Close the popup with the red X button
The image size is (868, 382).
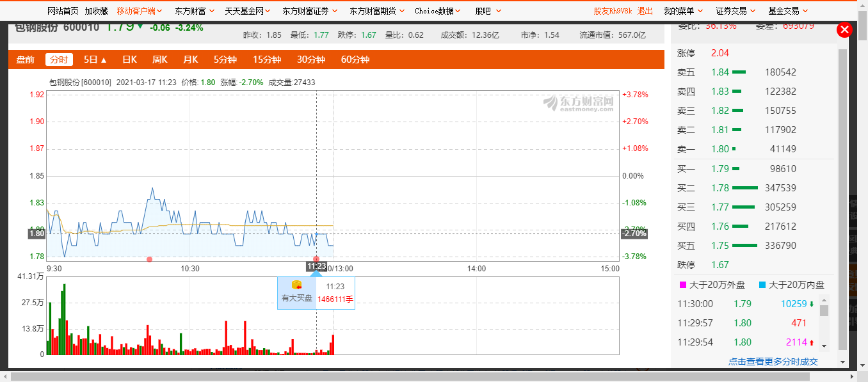[844, 30]
